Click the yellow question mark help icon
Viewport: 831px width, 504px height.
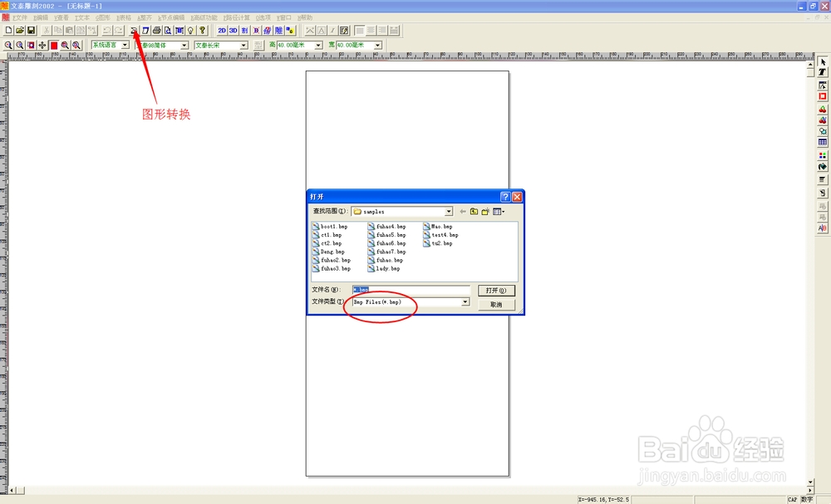click(x=202, y=31)
